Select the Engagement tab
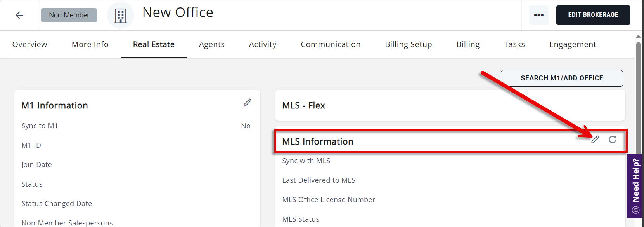 [573, 44]
